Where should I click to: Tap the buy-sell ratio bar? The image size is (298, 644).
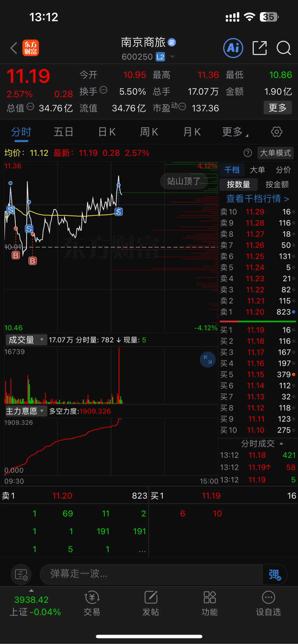(x=258, y=321)
